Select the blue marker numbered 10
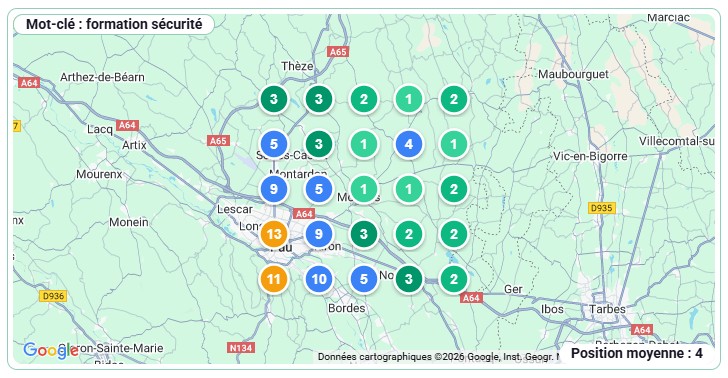Viewport: 728px width, 378px height. (x=318, y=279)
